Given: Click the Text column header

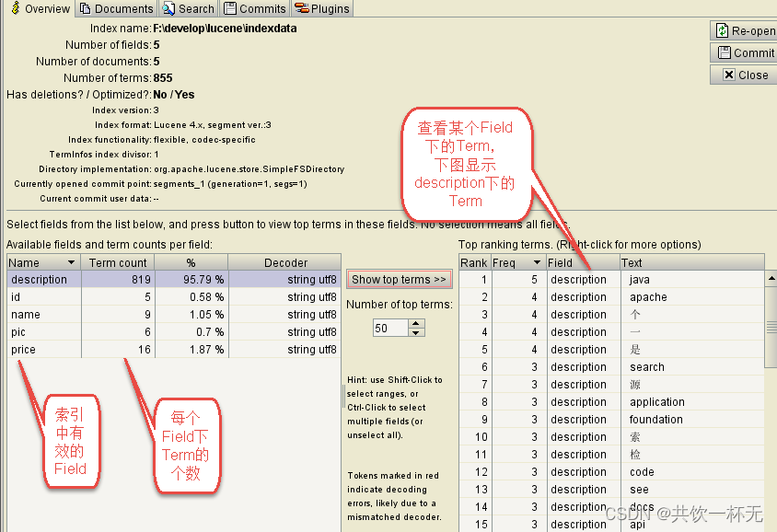Looking at the screenshot, I should click(691, 262).
